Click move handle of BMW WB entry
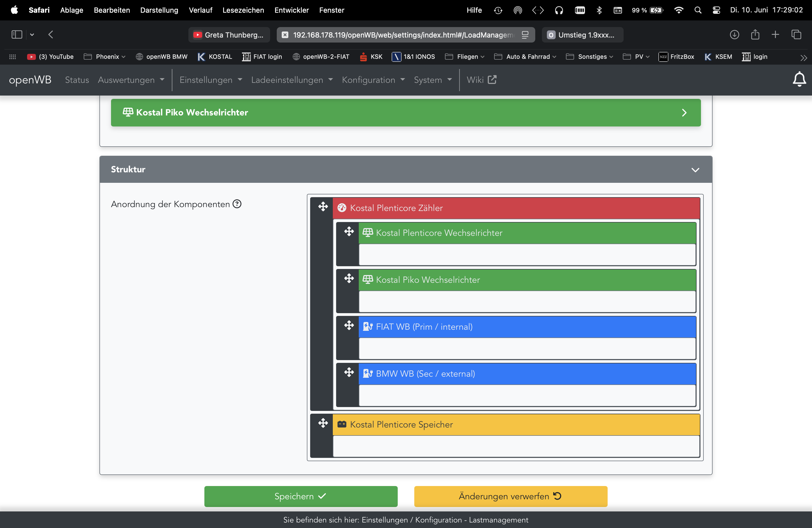This screenshot has width=812, height=528. coord(349,372)
